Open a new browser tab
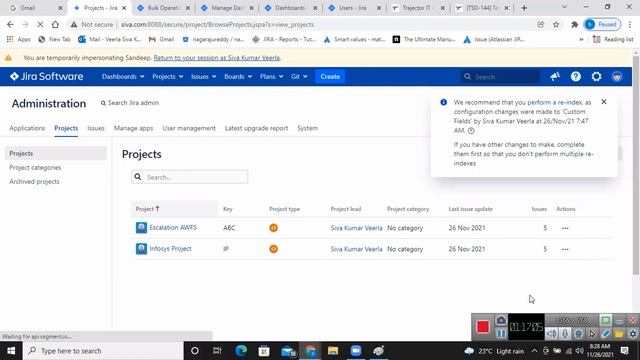The height and width of the screenshot is (360, 640). coord(524,8)
